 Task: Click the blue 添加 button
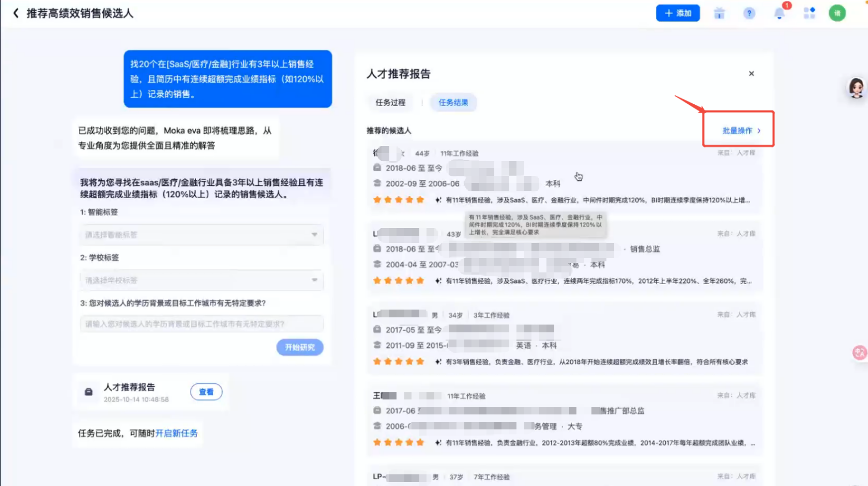[x=678, y=13]
